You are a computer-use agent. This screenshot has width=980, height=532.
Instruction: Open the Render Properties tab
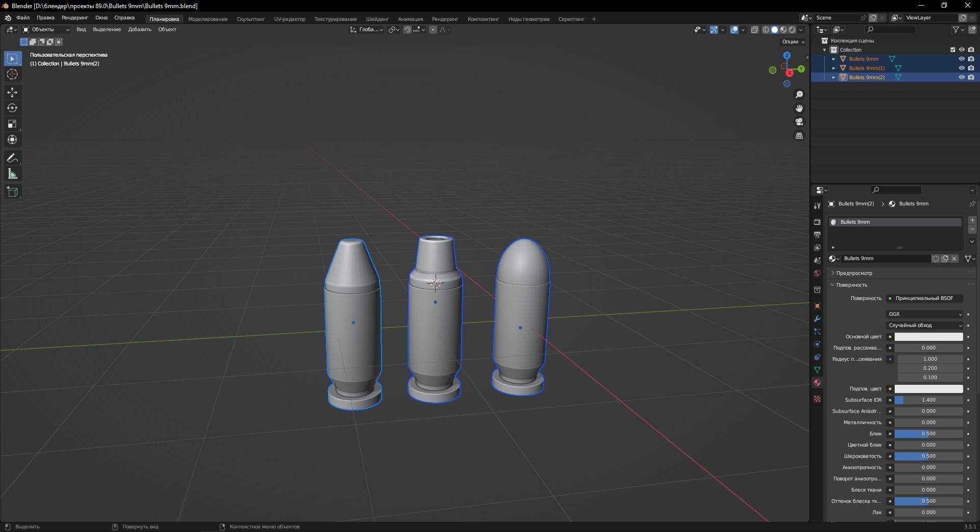pyautogui.click(x=817, y=222)
